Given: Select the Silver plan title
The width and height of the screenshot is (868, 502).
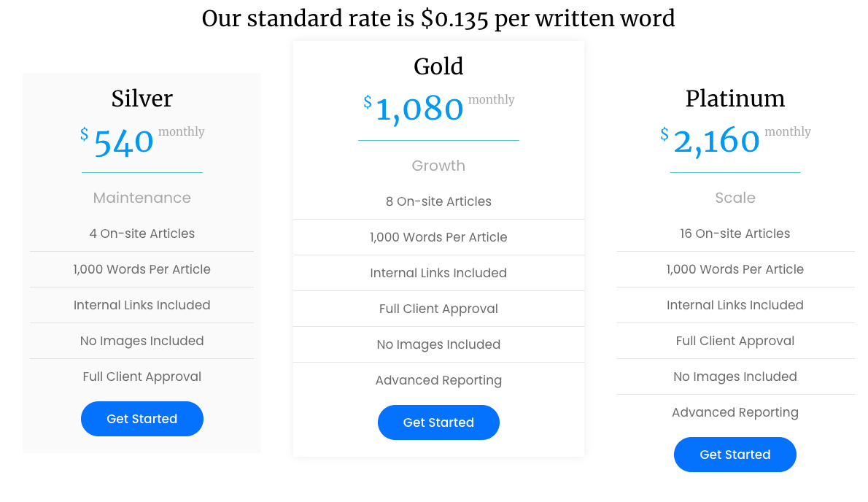Looking at the screenshot, I should click(x=142, y=99).
